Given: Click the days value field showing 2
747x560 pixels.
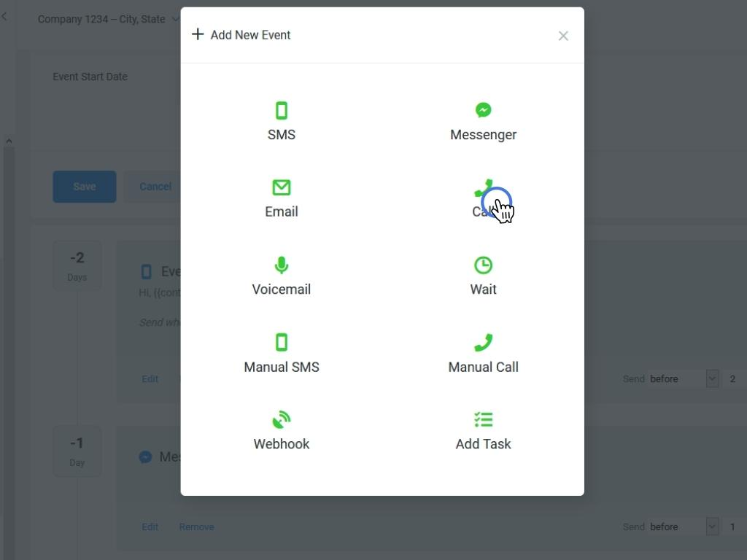Looking at the screenshot, I should [735, 379].
